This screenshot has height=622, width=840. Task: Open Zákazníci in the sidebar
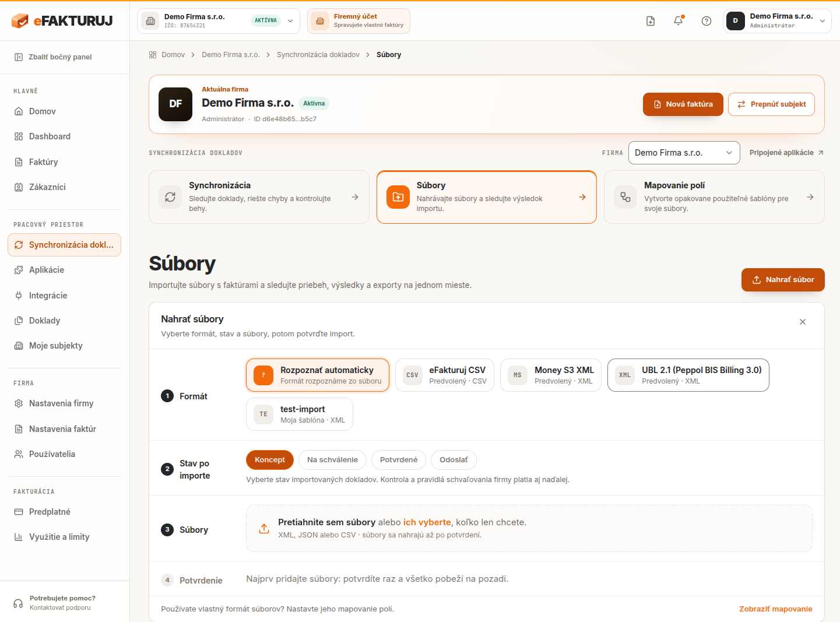64,187
